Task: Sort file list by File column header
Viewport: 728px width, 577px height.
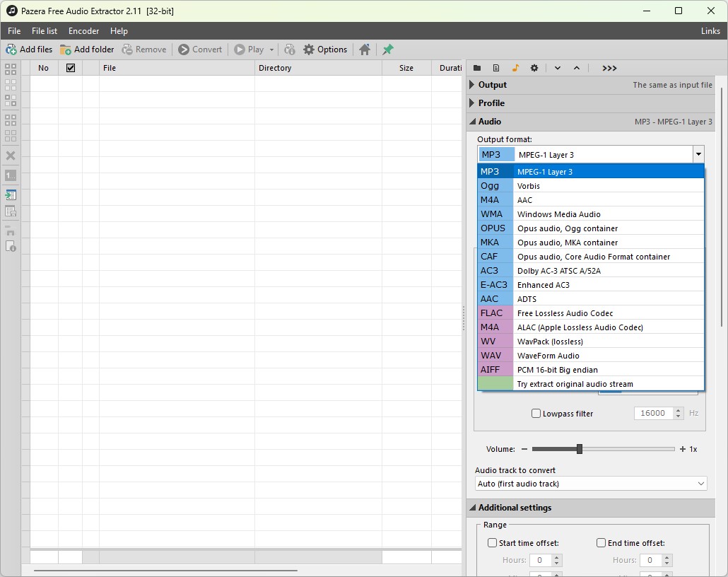Action: click(x=177, y=68)
